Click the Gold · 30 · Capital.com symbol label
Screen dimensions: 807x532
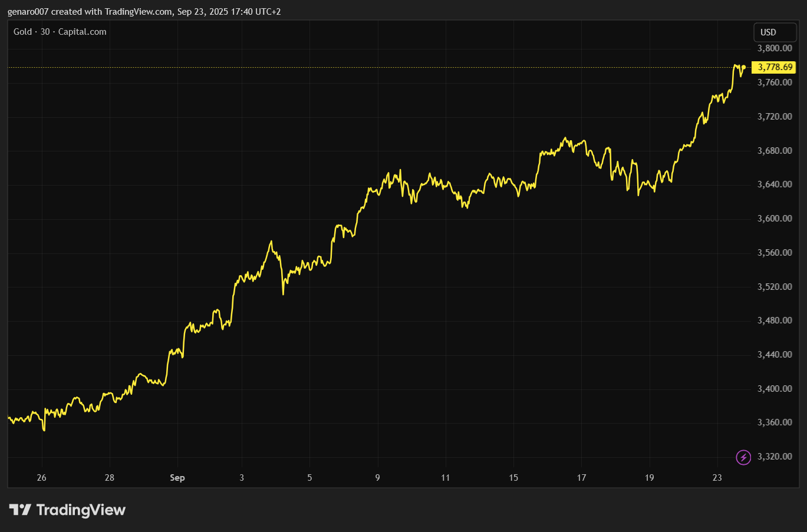tap(60, 32)
